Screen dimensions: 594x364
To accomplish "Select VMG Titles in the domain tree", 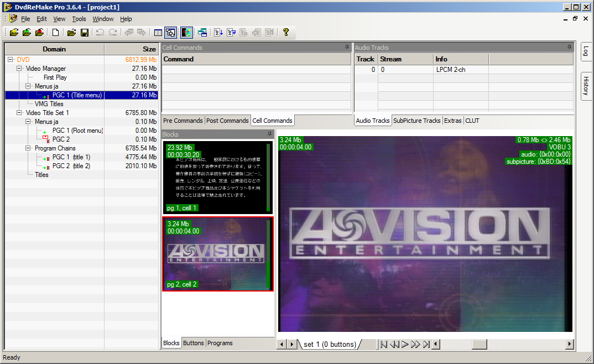I will click(49, 104).
